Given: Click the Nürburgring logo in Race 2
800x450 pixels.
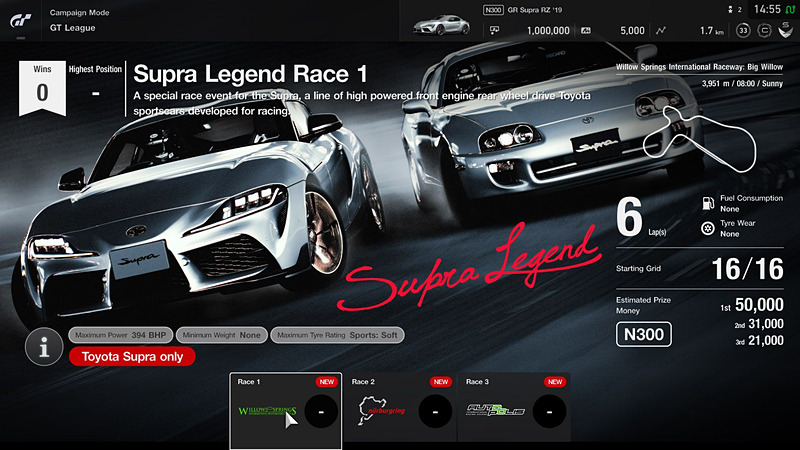Looking at the screenshot, I should coord(381,410).
